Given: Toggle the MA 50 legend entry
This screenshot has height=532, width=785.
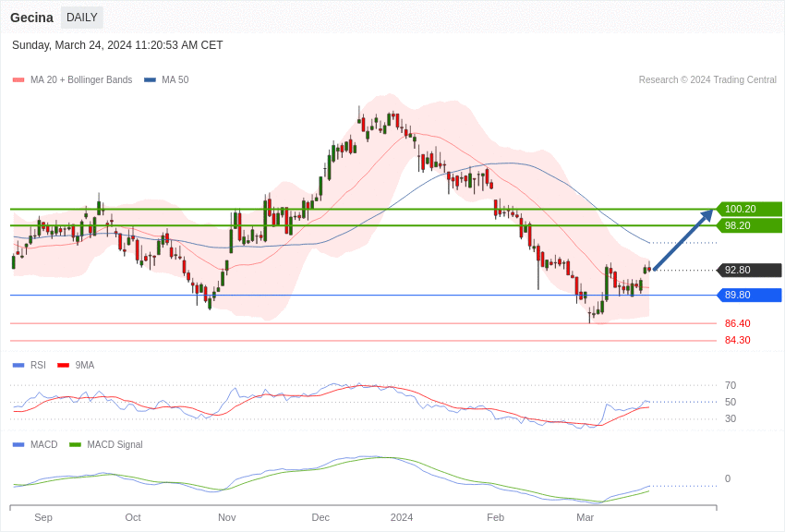Looking at the screenshot, I should [x=166, y=80].
